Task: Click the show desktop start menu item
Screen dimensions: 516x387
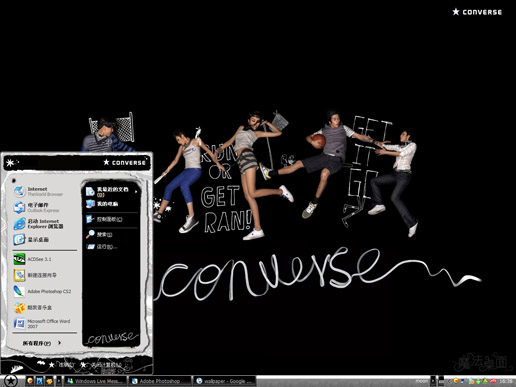Action: pos(32,239)
